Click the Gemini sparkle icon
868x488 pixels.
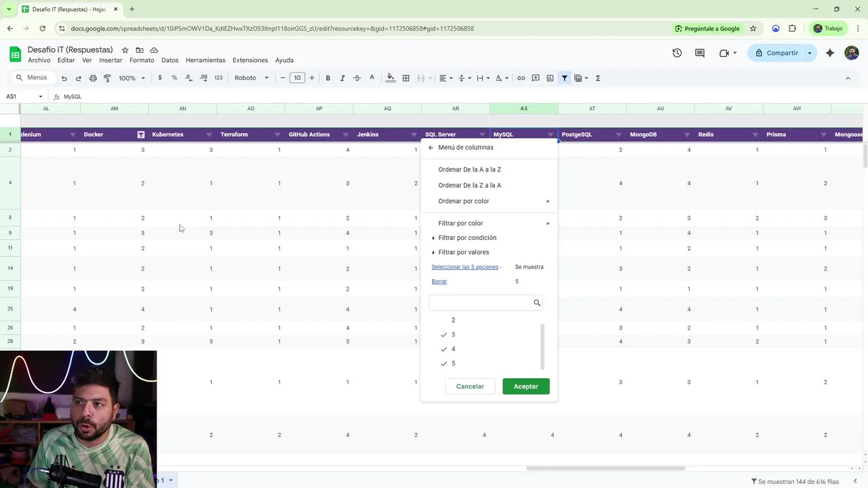point(829,53)
